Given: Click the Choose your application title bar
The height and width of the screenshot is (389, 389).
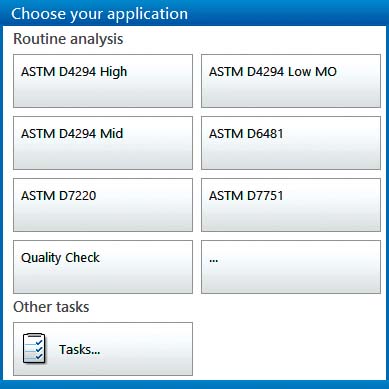Looking at the screenshot, I should click(x=194, y=13).
